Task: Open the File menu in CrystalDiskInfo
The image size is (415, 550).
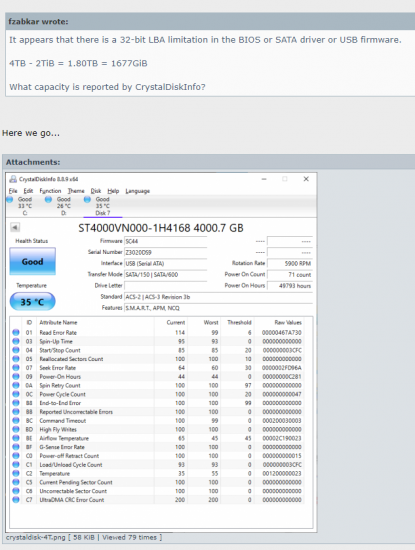Action: coord(13,191)
